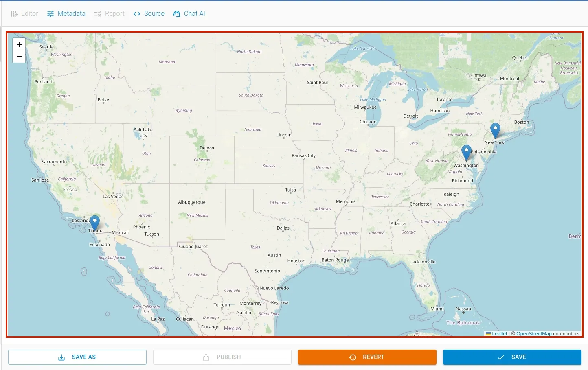
Task: Click the Metadata sliders icon
Action: pyautogui.click(x=50, y=14)
